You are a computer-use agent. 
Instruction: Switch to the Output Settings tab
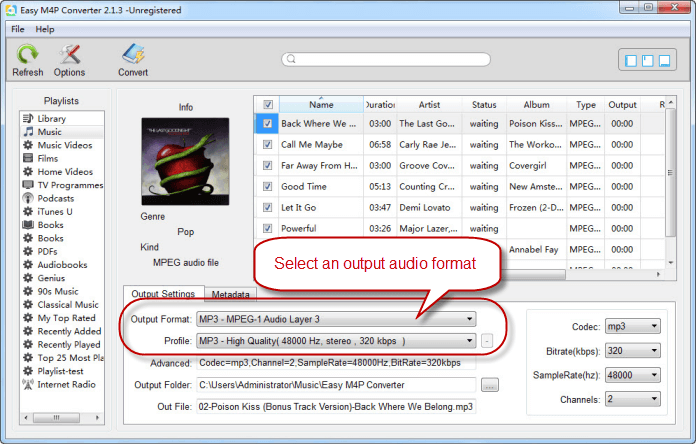coord(163,293)
